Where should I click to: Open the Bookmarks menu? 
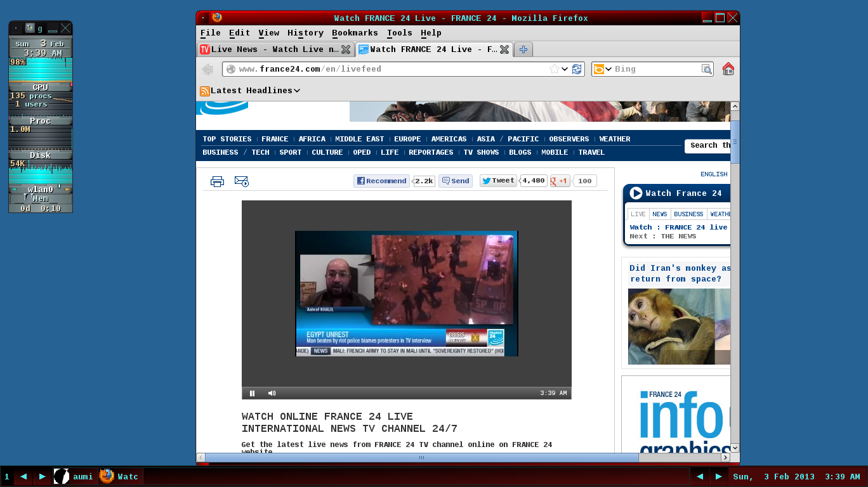(355, 33)
